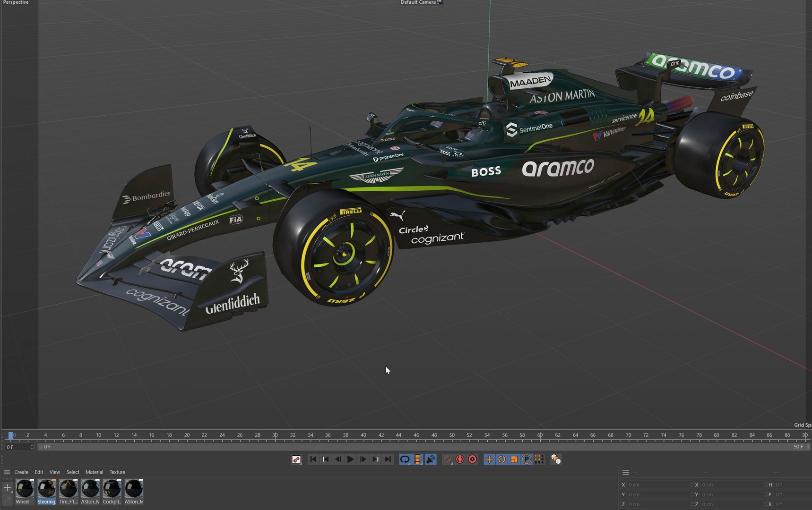The image size is (812, 510).
Task: Toggle Scale keyframe recording
Action: [514, 459]
